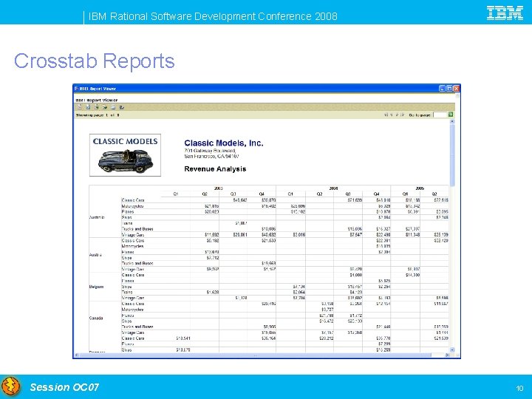Click the export data toolbar icon
532x399 pixels.
click(x=96, y=107)
